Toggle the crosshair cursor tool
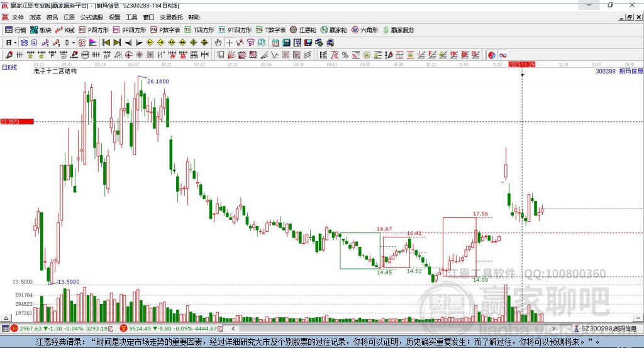644x348 pixels. (x=229, y=43)
